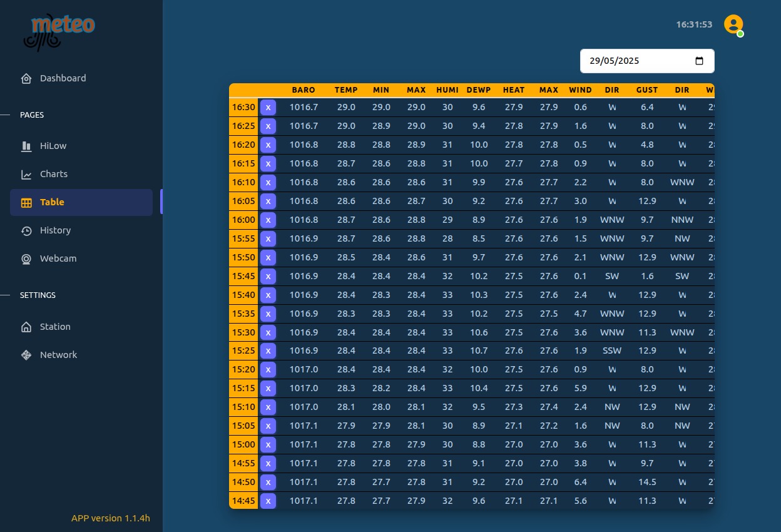This screenshot has width=781, height=532.
Task: Remove the 16:20 reading using x
Action: [268, 145]
